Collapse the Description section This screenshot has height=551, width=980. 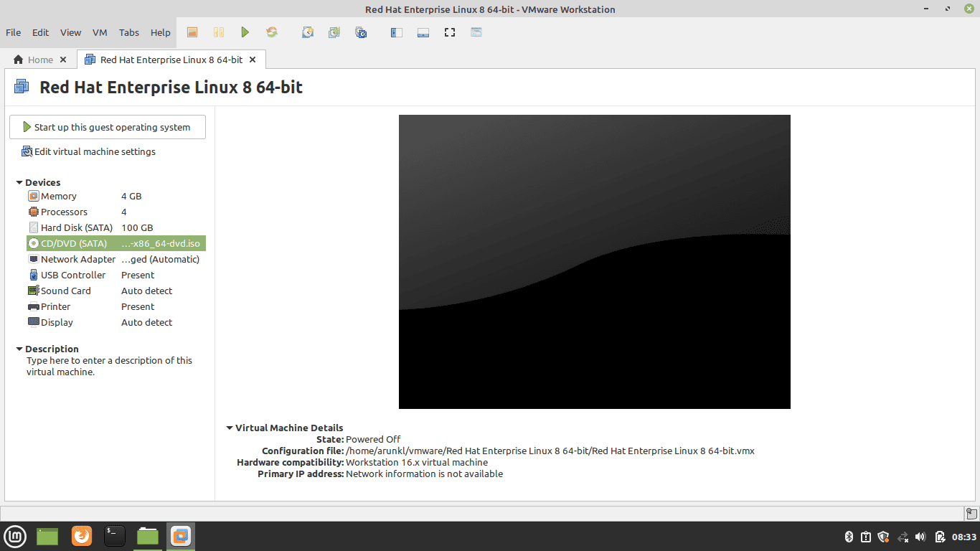(19, 349)
